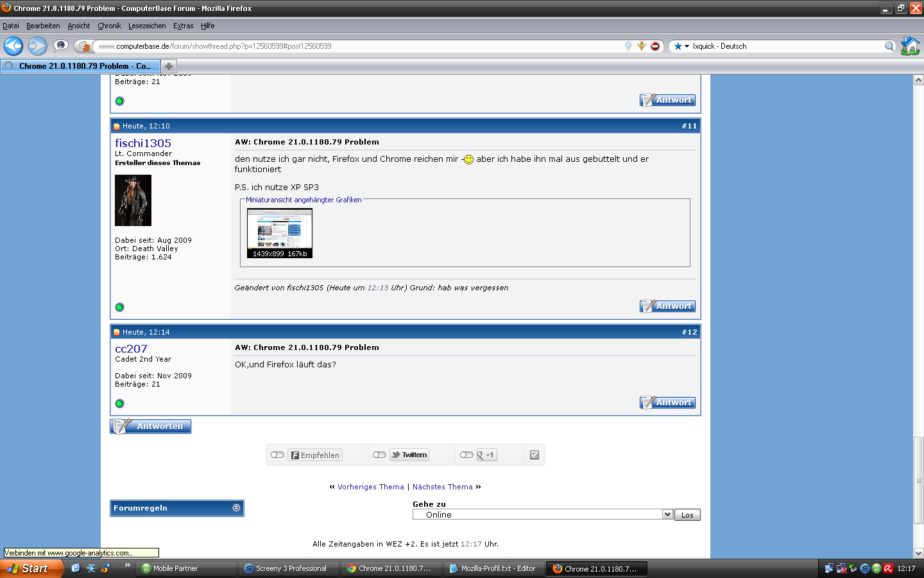The width and height of the screenshot is (924, 578).
Task: Open the Chronik menu
Action: 109,26
